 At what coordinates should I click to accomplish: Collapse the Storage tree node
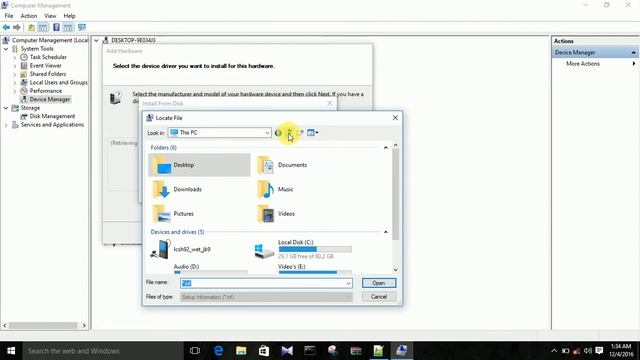pos(6,108)
